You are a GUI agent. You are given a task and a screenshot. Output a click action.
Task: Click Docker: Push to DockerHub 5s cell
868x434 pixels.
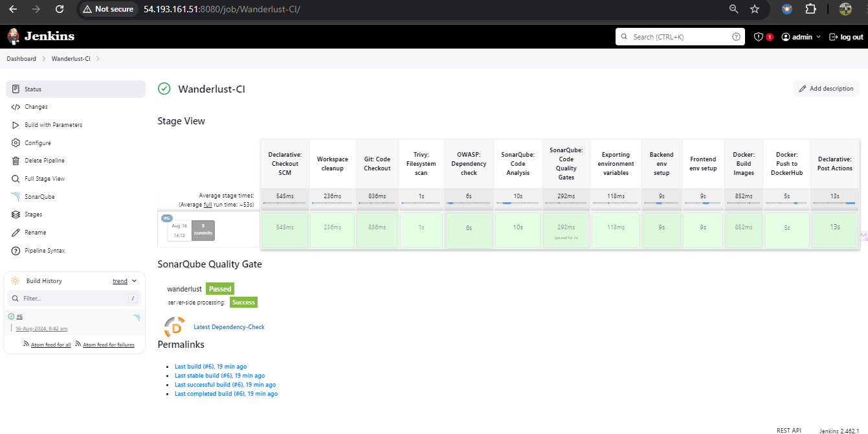click(786, 230)
